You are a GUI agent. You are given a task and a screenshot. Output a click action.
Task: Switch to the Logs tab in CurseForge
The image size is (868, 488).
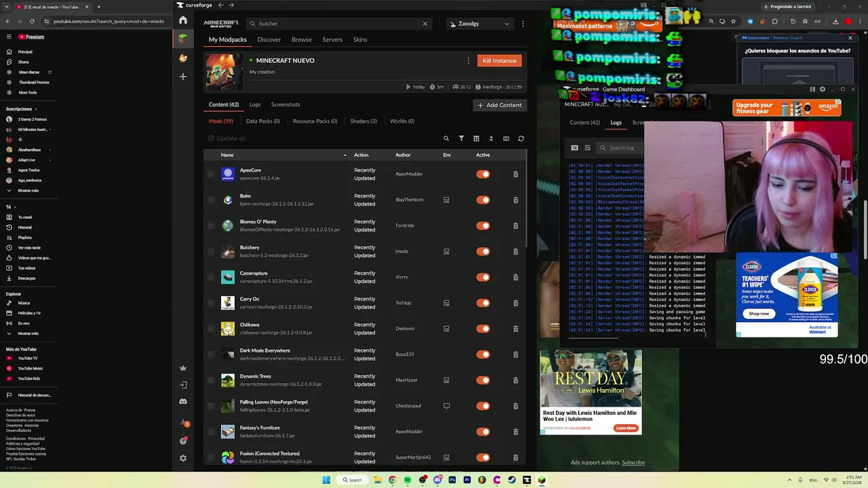click(x=255, y=105)
